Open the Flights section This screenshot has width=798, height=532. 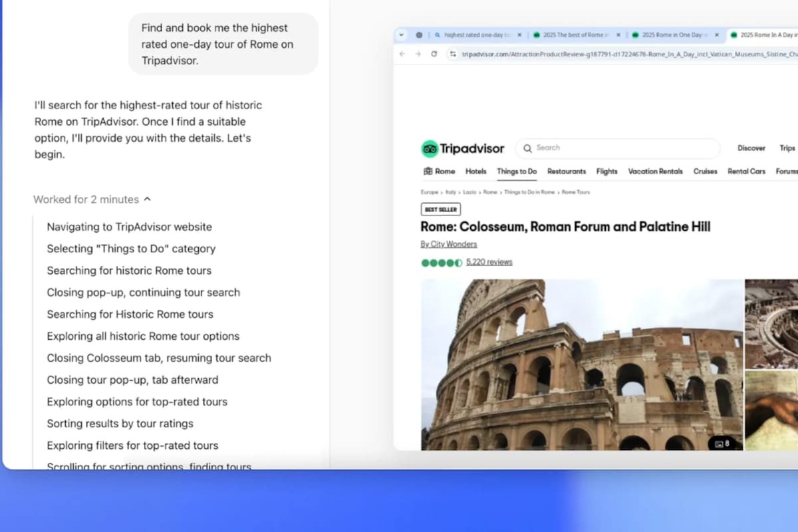coord(607,172)
